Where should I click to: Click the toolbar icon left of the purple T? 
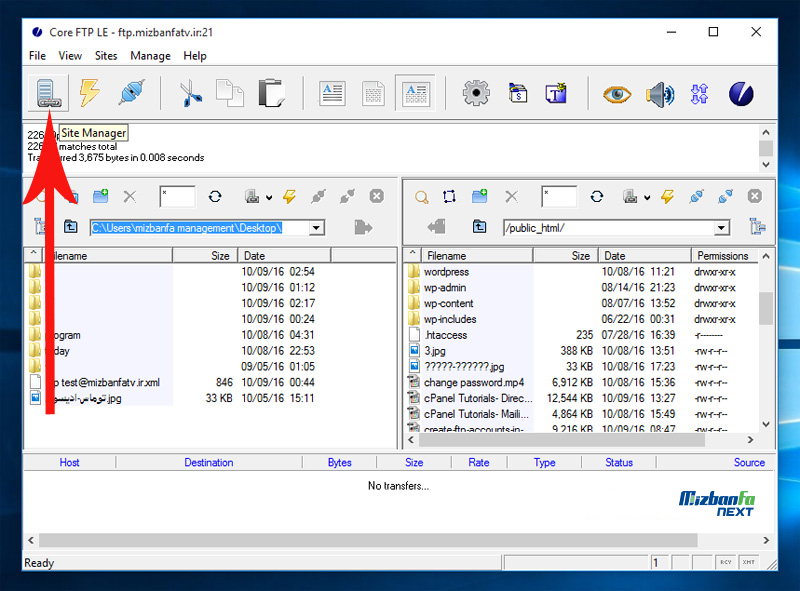pos(518,93)
